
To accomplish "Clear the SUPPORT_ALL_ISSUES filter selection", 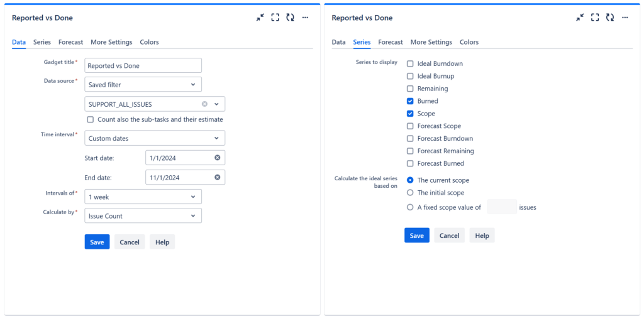I will 204,104.
